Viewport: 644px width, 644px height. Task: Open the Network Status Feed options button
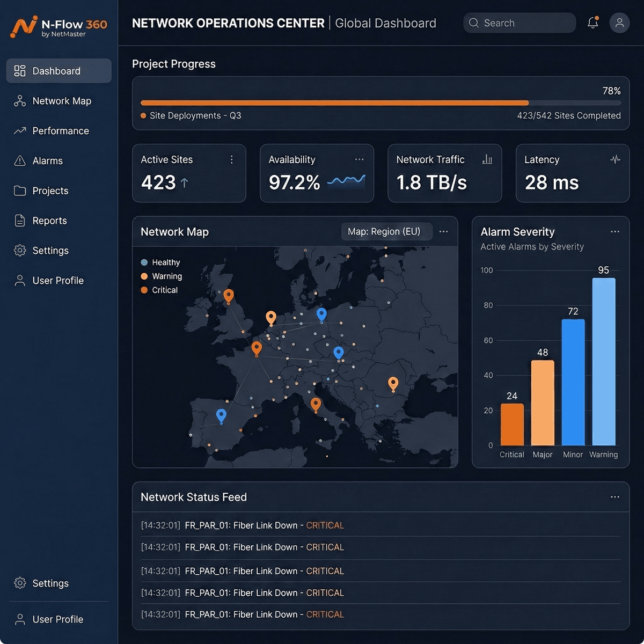[x=614, y=497]
